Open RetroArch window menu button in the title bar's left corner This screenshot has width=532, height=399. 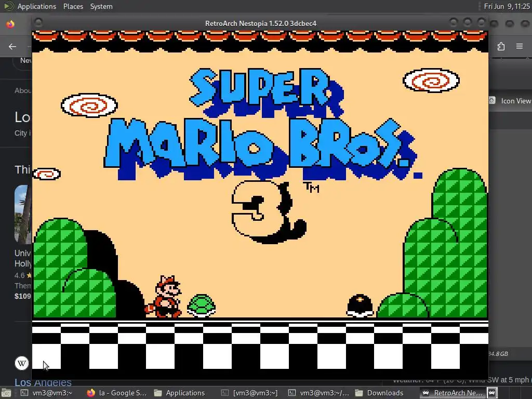[x=38, y=23]
